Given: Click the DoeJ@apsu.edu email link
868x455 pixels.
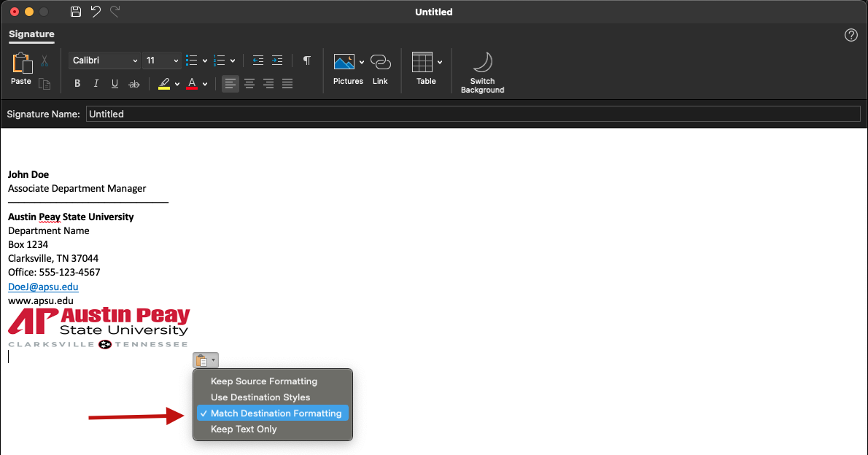Looking at the screenshot, I should tap(43, 287).
